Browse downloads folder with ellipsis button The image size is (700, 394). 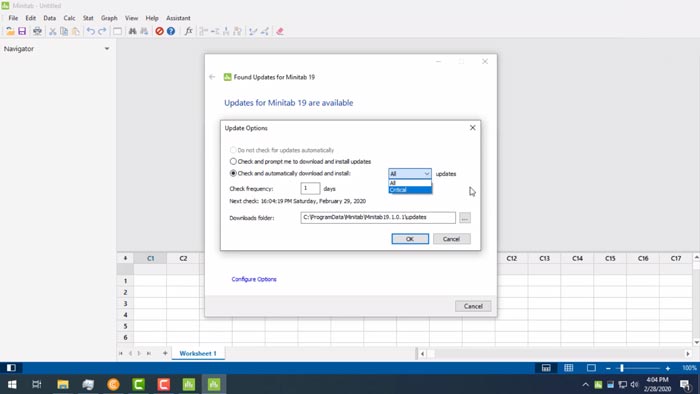(465, 218)
